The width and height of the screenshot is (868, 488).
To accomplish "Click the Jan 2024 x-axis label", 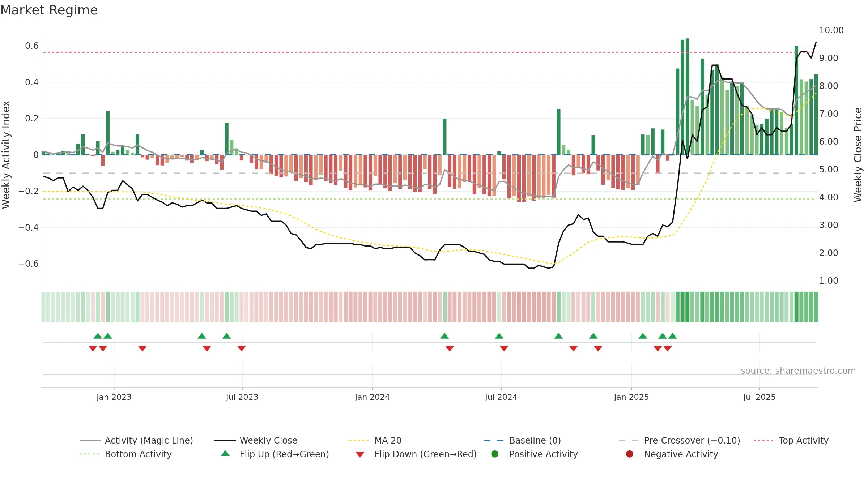I will point(372,397).
